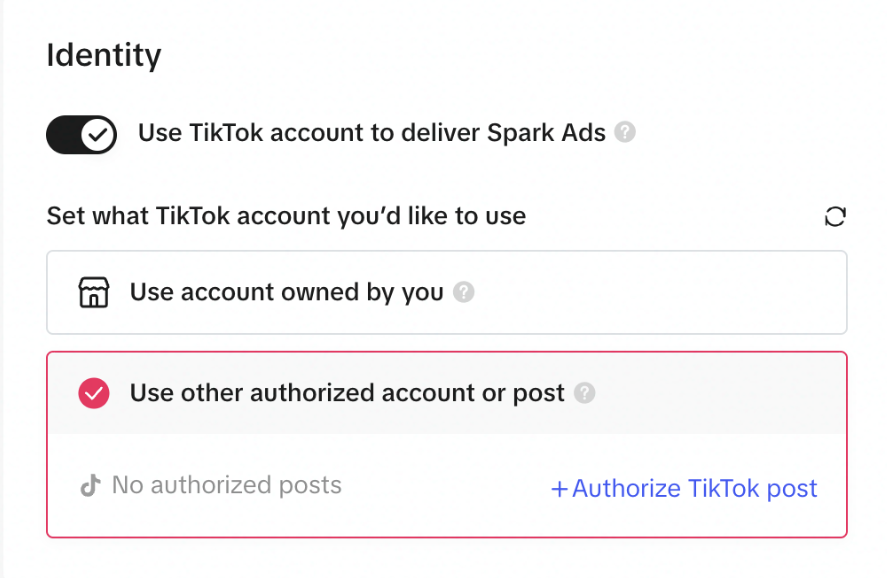The width and height of the screenshot is (887, 578).
Task: Click the storefront icon beside account owner option
Action: coord(93,292)
